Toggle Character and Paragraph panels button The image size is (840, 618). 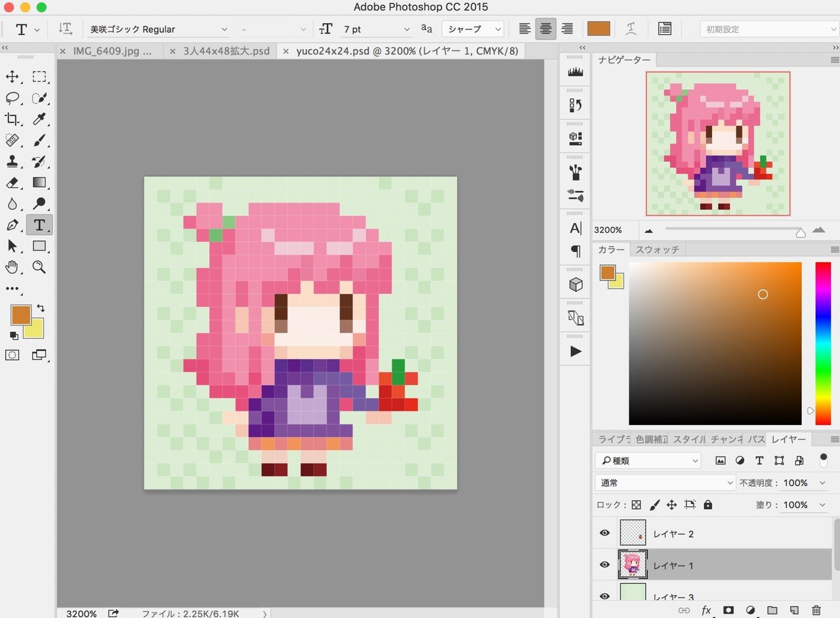point(664,29)
